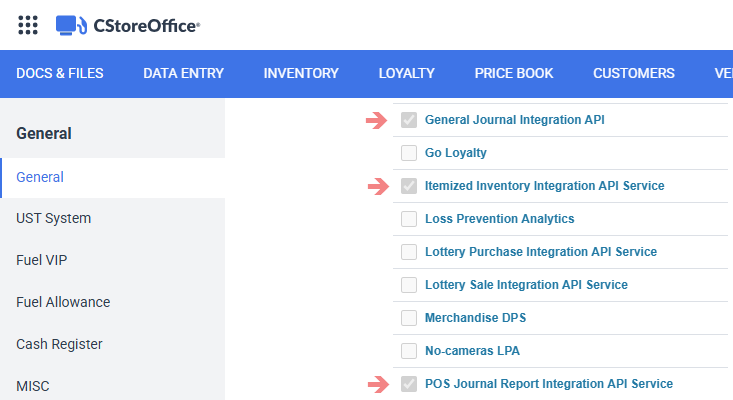Open the Price Book menu
The image size is (733, 400).
514,73
